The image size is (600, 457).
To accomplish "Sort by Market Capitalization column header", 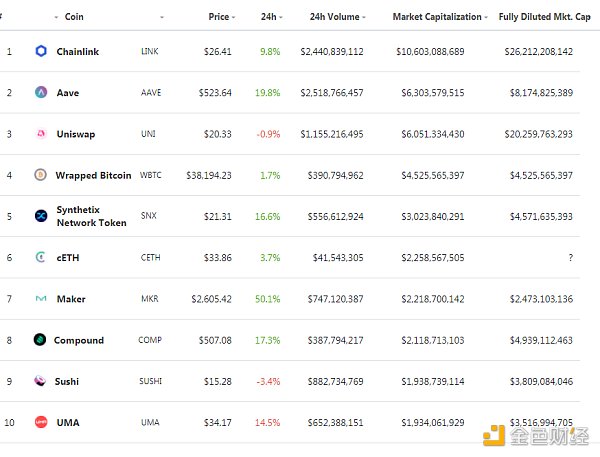I will [x=428, y=17].
